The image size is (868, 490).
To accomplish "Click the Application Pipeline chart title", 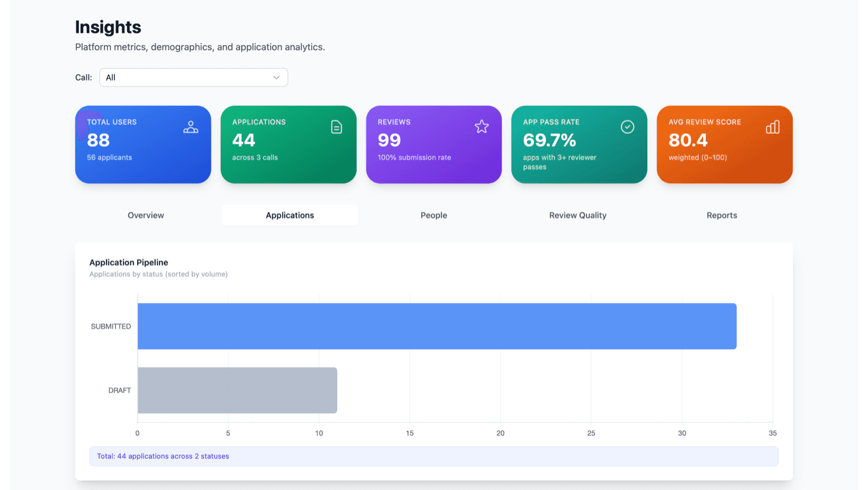I will (129, 263).
